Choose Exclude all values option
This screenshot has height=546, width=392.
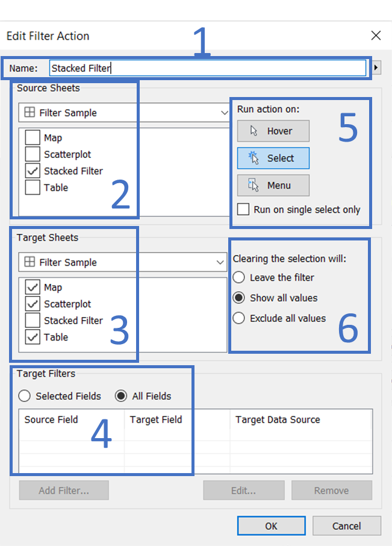tap(238, 318)
